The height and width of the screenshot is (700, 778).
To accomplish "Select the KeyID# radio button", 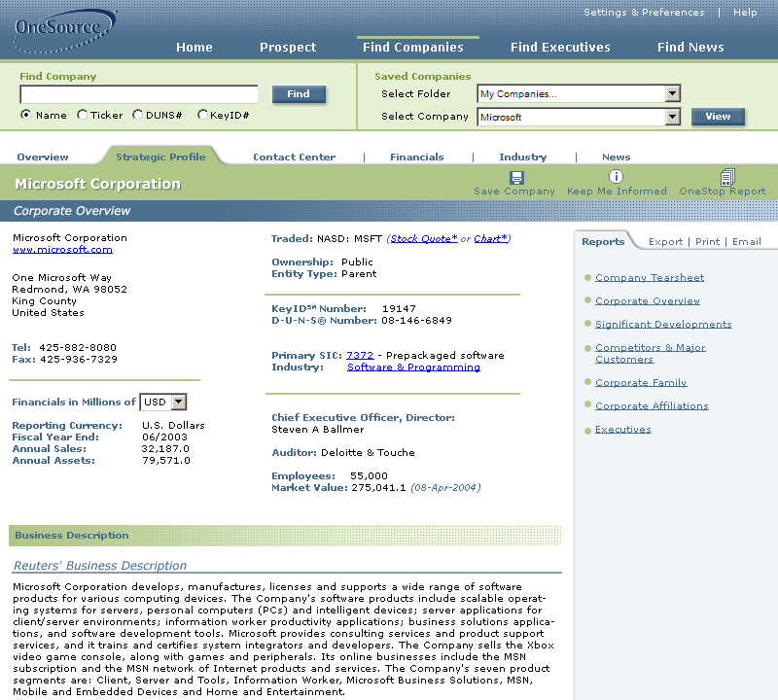I will (x=202, y=115).
